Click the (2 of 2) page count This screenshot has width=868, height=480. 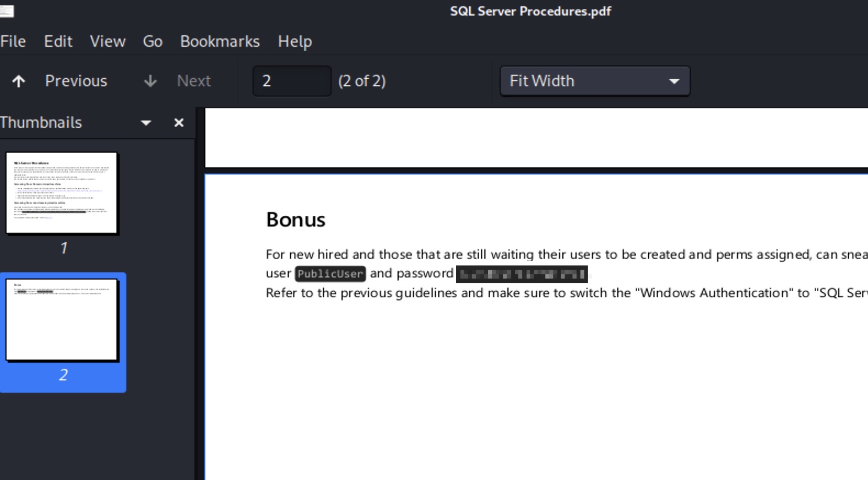(x=362, y=81)
